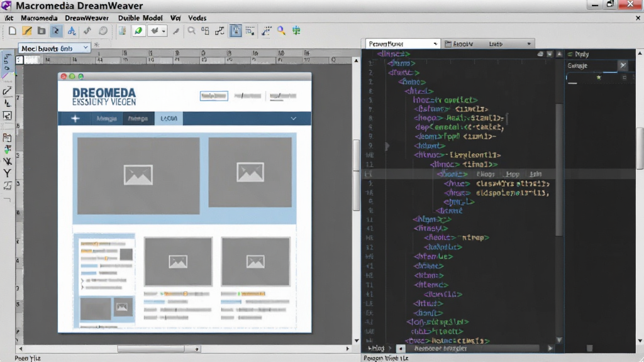Select the slanted box tool in left sidebar
The height and width of the screenshot is (362, 644).
tap(7, 186)
